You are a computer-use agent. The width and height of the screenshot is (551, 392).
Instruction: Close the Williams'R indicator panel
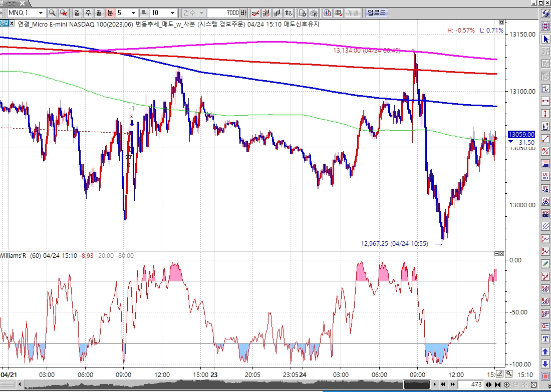pos(502,255)
